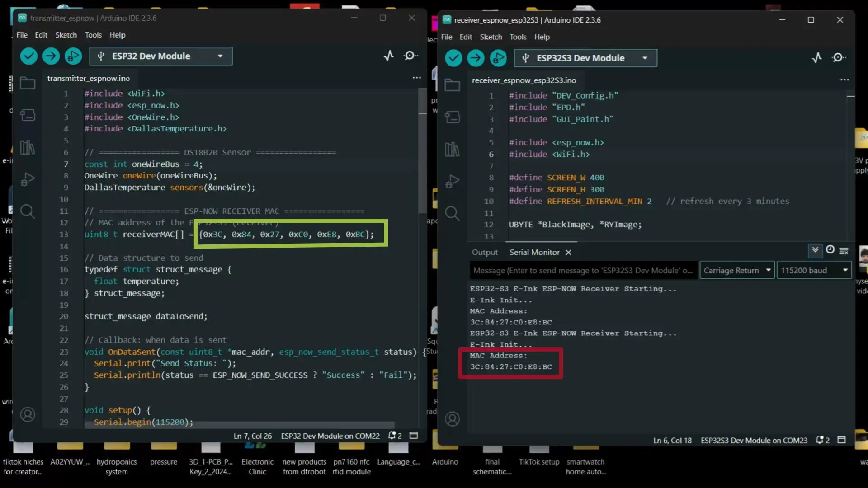This screenshot has width=868, height=488.
Task: Open account profile in receiver sidebar
Action: point(452,419)
